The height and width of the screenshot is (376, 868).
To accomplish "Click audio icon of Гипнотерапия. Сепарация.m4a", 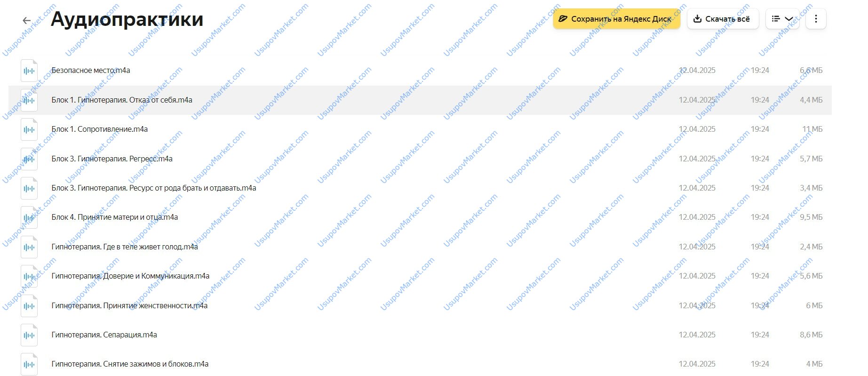I will (x=29, y=335).
